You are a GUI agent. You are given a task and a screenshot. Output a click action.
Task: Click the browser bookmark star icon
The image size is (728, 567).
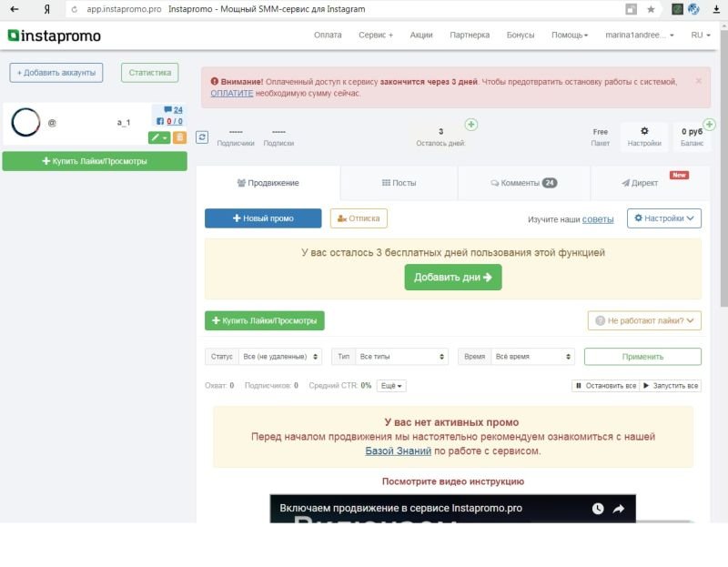click(x=651, y=9)
